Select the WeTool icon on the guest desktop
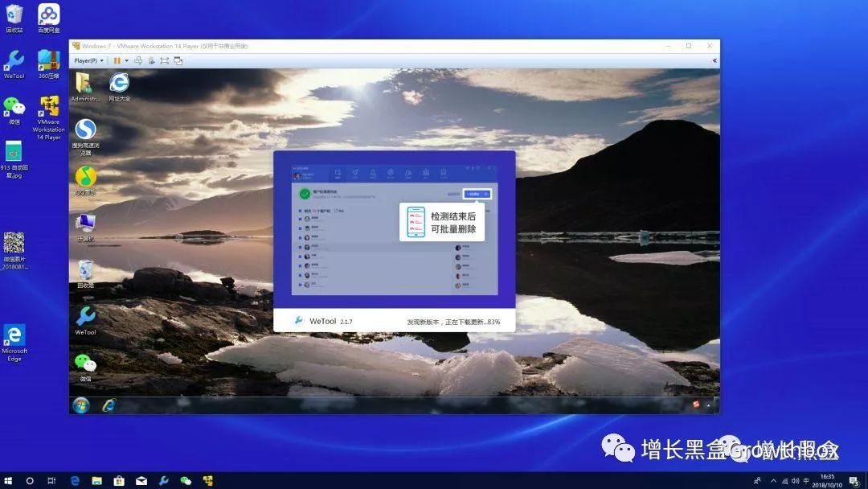 pos(85,321)
